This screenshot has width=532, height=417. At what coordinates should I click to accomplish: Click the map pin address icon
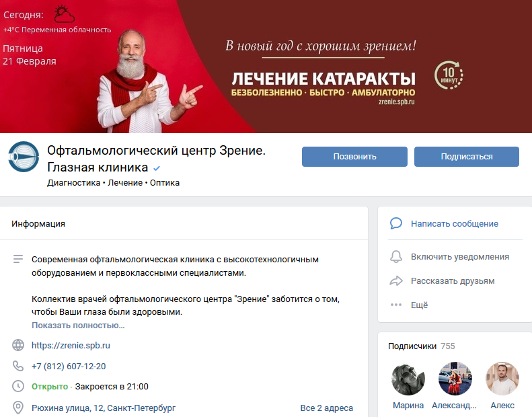(18, 408)
